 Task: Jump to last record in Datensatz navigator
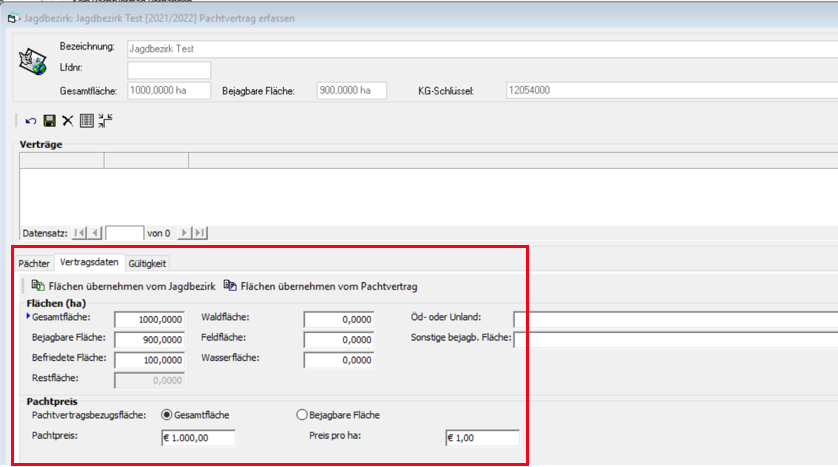pos(200,233)
